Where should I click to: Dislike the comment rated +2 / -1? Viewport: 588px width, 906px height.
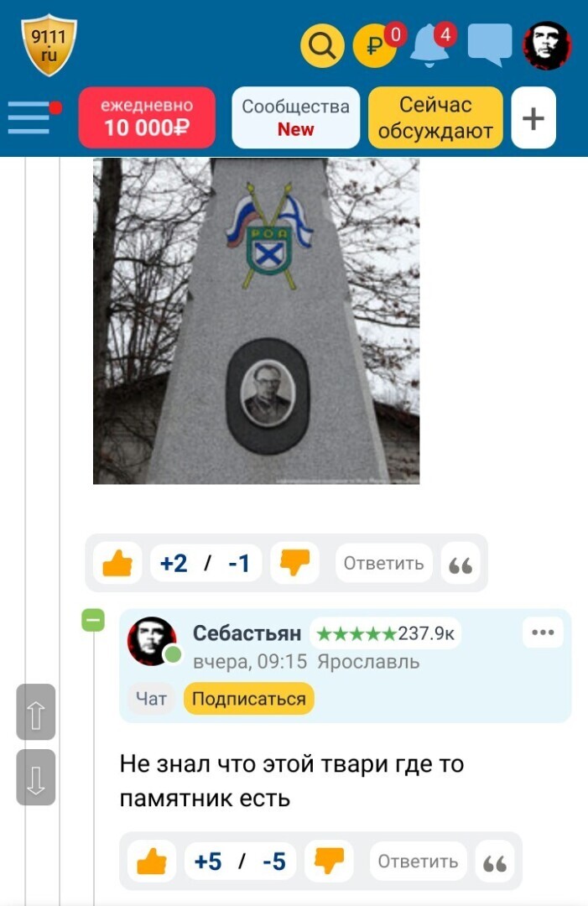click(x=294, y=563)
